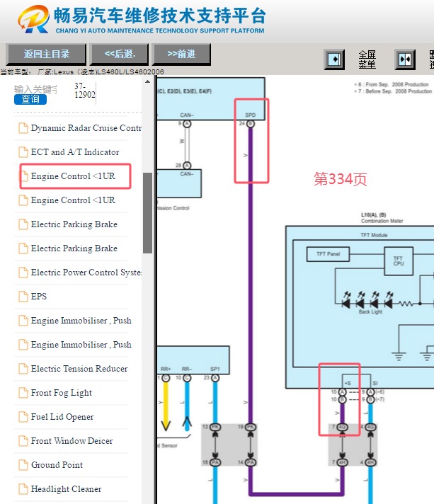Click the 37-12902 count text
Image resolution: width=434 pixels, height=504 pixels.
(x=85, y=91)
